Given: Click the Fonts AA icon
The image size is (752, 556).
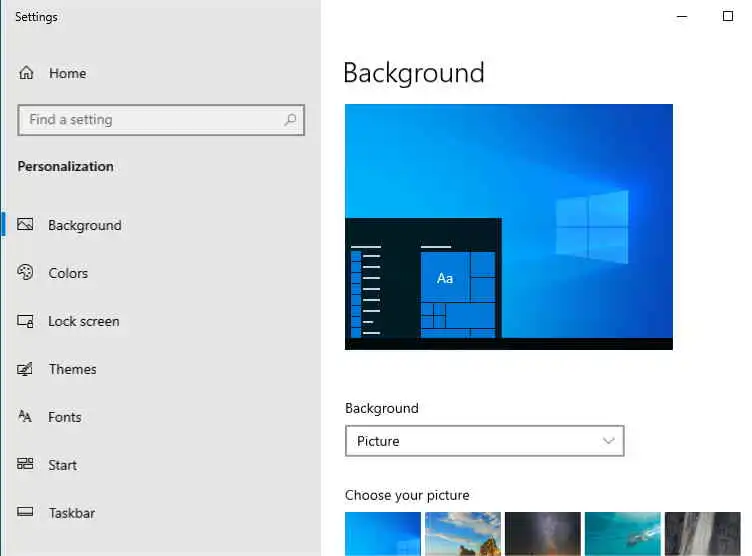Looking at the screenshot, I should [25, 416].
